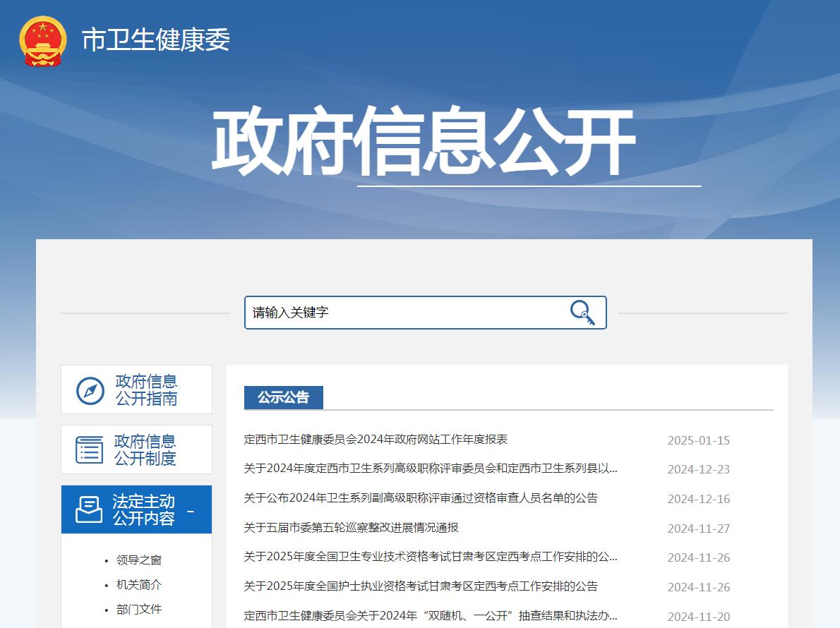The image size is (840, 628).
Task: Open 第五轮巡察整改进展情况通报 link
Action: point(352,528)
